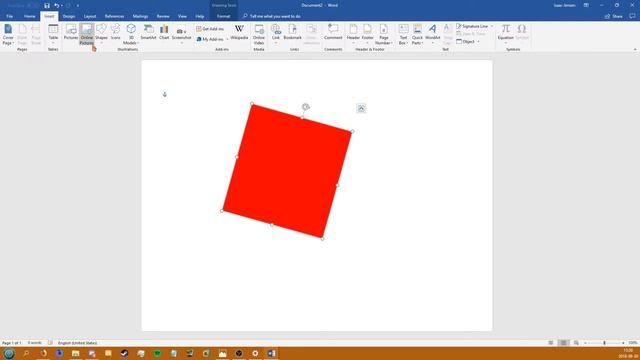Image resolution: width=640 pixels, height=360 pixels.
Task: Open the comments pane icon
Action: pos(632,16)
